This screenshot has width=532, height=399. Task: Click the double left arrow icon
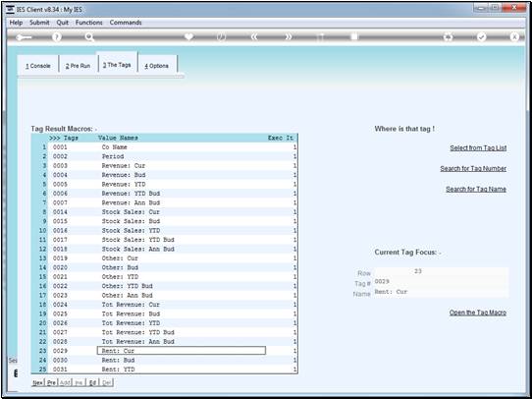pos(254,36)
